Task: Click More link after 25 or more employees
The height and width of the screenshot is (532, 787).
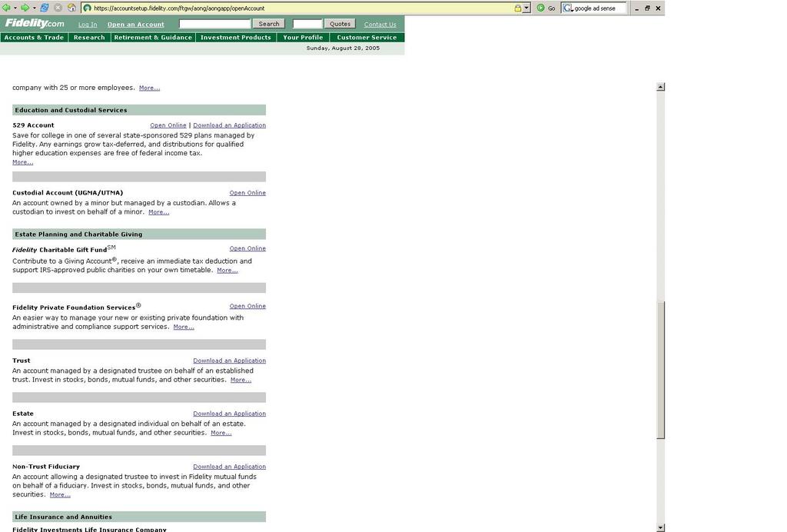Action: tap(150, 88)
